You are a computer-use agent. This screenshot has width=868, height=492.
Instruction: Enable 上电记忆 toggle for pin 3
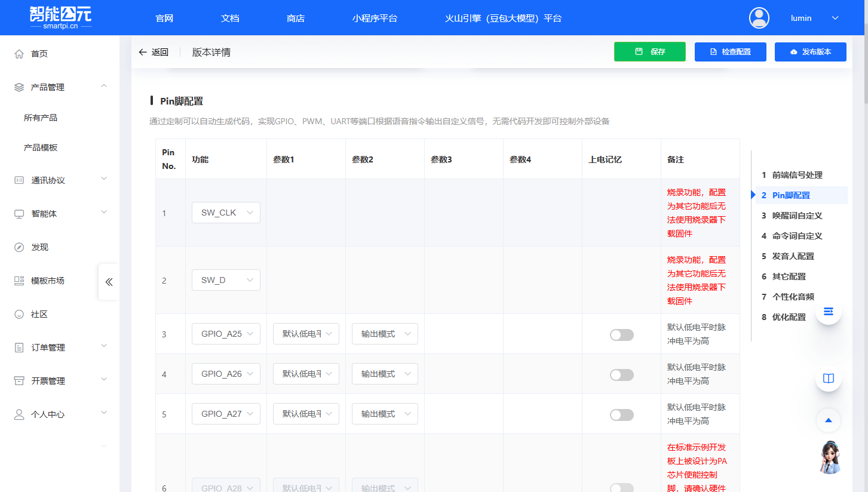[x=621, y=334]
